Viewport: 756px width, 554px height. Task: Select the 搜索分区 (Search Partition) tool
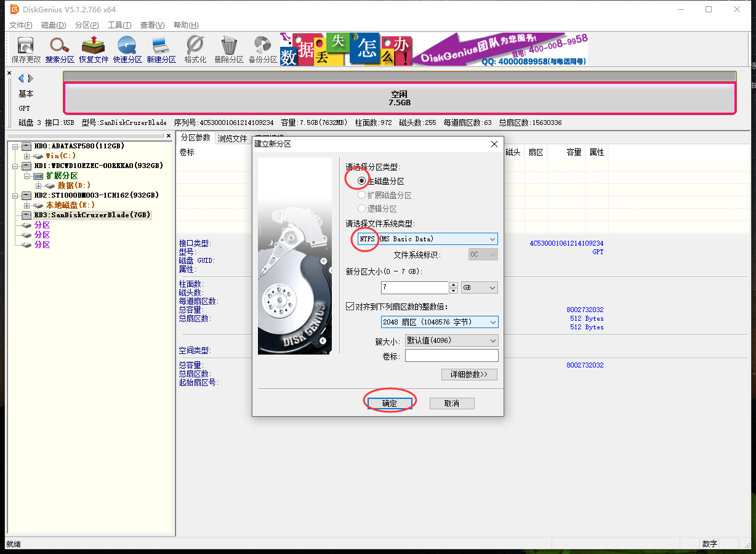(58, 49)
